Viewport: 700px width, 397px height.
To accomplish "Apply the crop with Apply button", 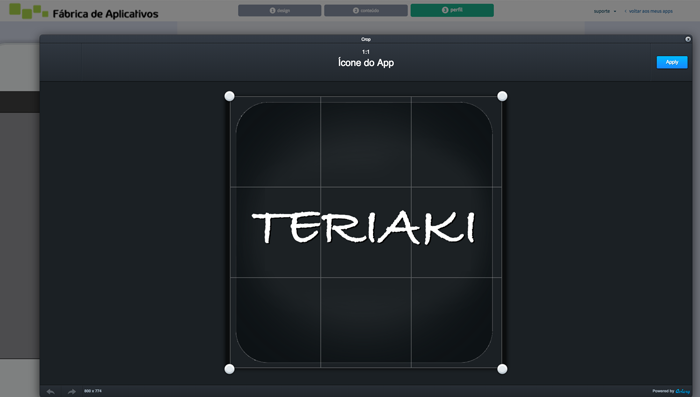I will [x=672, y=62].
